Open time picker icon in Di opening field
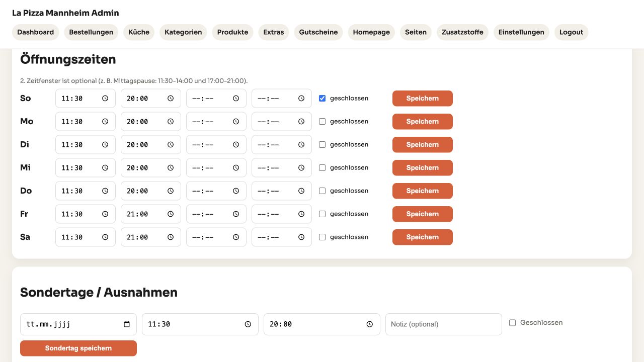Screen dimensions: 644x362 pos(105,145)
